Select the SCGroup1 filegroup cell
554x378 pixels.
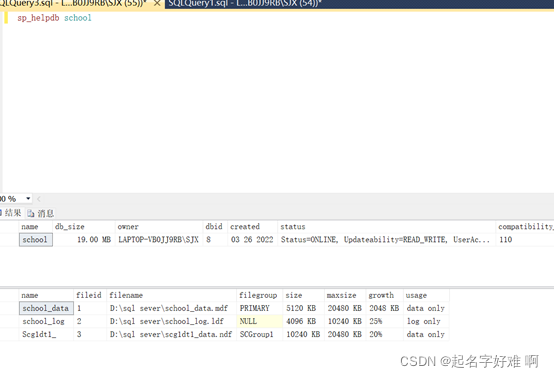[260, 334]
